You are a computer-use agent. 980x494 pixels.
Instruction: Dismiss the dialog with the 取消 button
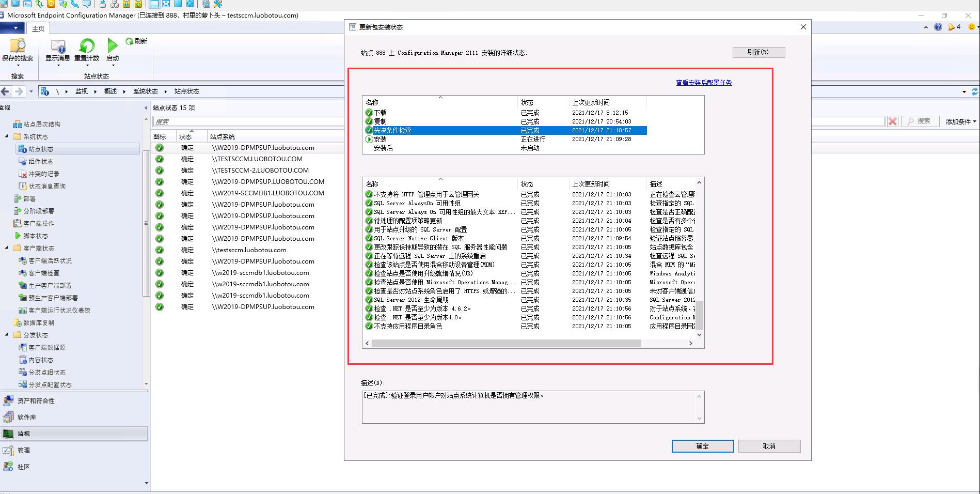769,446
